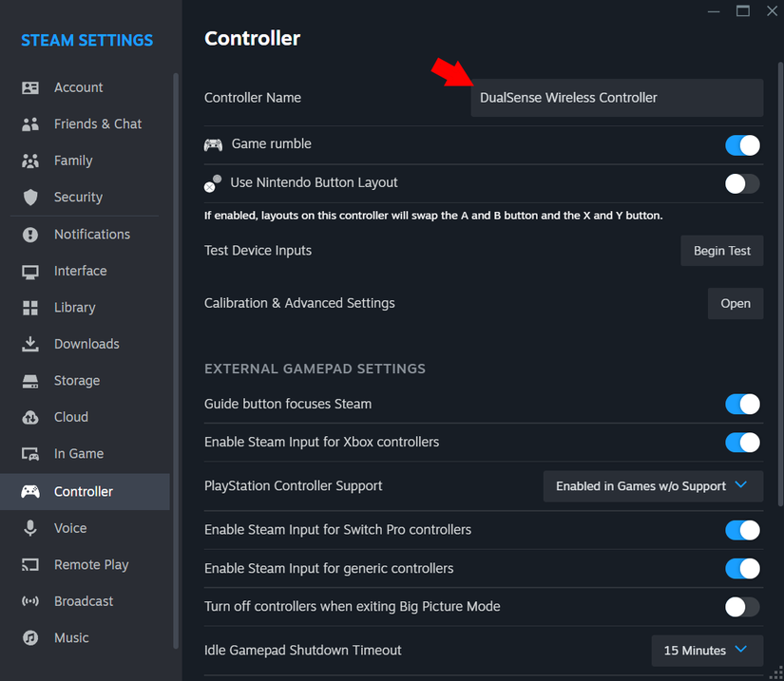Click the Controller Name text field
This screenshot has width=784, height=681.
pyautogui.click(x=616, y=98)
